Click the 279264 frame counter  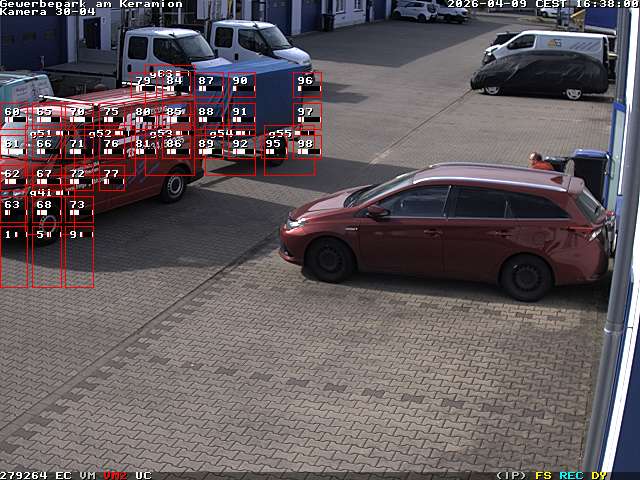(x=24, y=475)
